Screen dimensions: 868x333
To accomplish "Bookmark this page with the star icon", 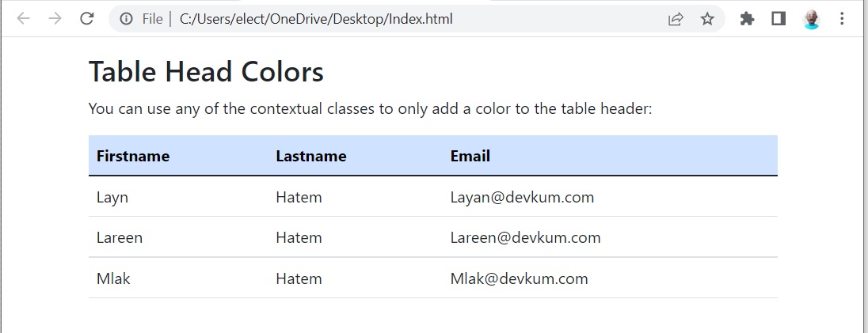I will 707,19.
